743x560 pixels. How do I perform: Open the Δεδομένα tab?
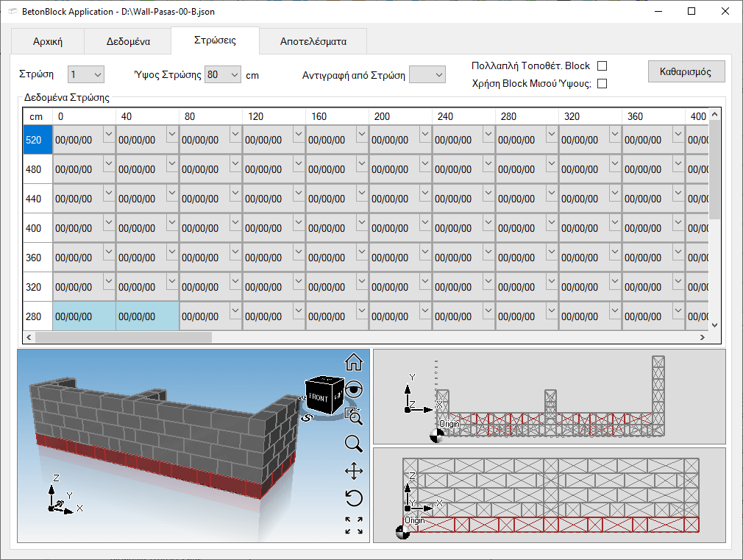coord(128,41)
